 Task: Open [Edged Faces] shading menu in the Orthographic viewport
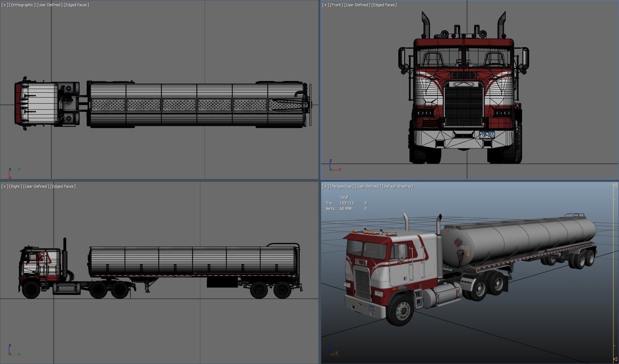pyautogui.click(x=76, y=5)
